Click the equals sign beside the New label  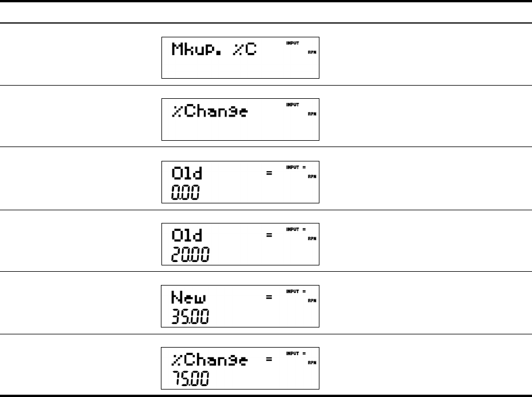(x=269, y=298)
